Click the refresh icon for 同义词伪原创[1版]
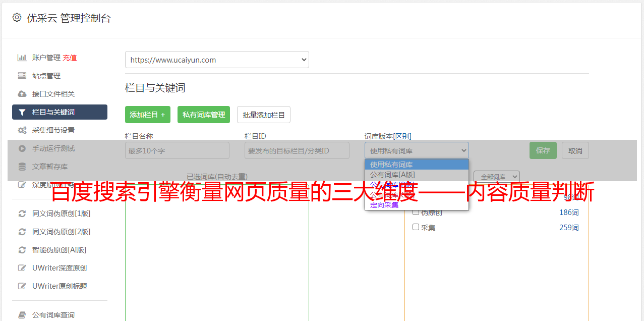Image resolution: width=644 pixels, height=321 pixels. click(22, 213)
